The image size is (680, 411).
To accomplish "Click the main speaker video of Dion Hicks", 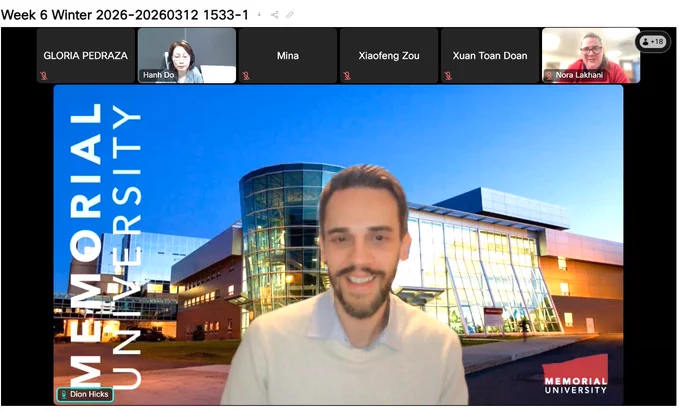I will (338, 245).
